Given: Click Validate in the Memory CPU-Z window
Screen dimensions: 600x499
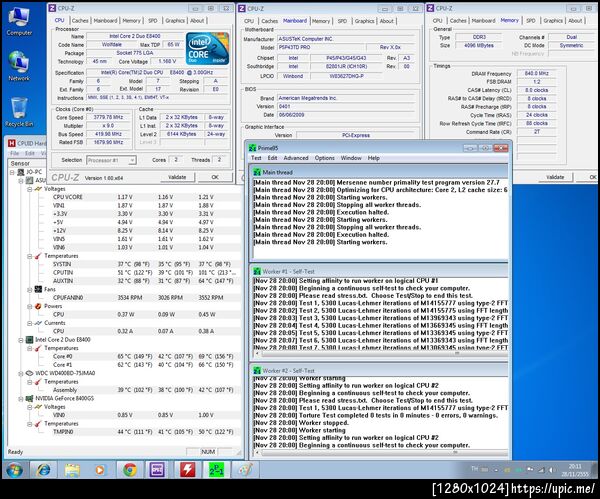Looking at the screenshot, I should click(x=555, y=177).
